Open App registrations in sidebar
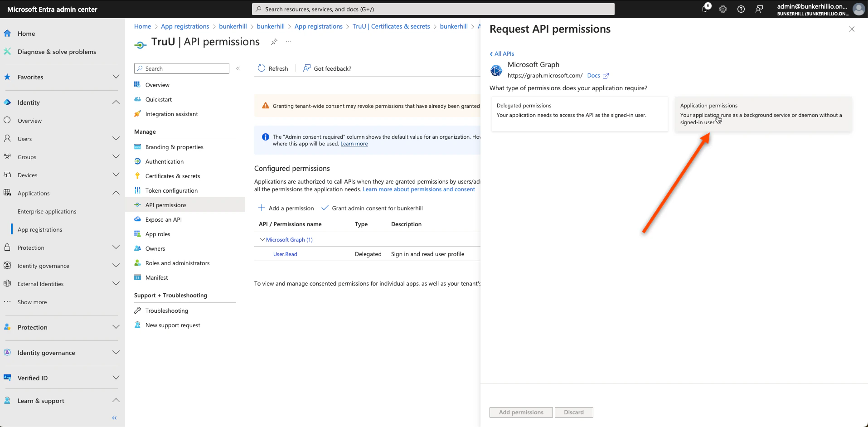The width and height of the screenshot is (868, 427). click(40, 229)
